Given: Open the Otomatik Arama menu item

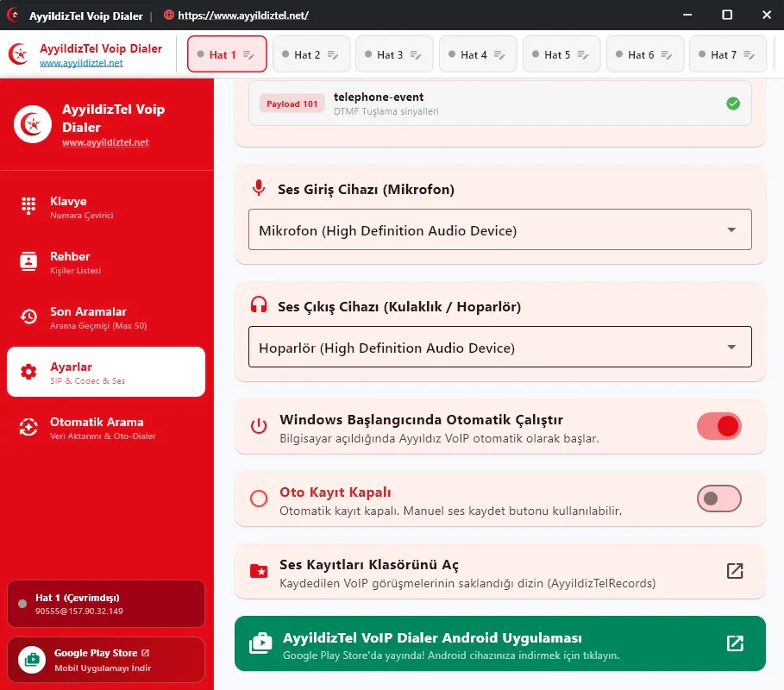Looking at the screenshot, I should click(x=106, y=428).
